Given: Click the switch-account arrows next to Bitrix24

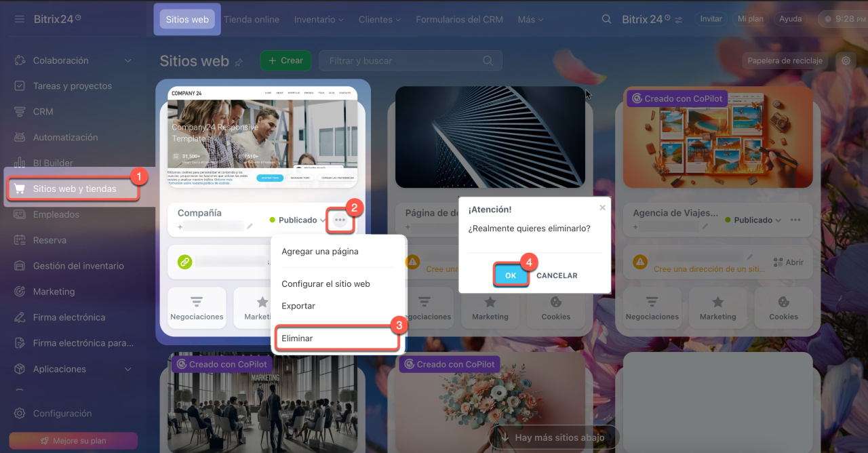Looking at the screenshot, I should (679, 20).
